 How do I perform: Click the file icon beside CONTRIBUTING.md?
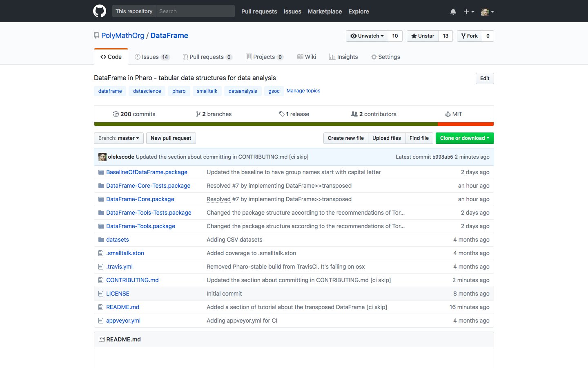101,280
